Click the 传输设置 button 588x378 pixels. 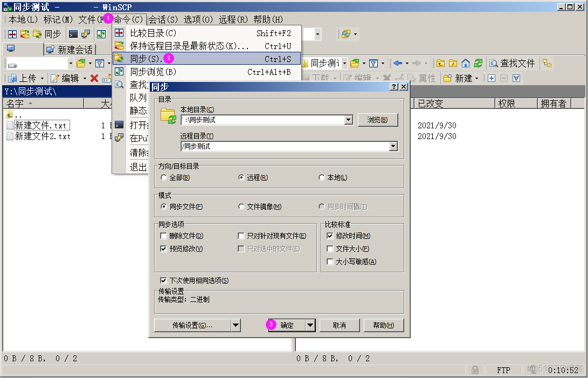(x=192, y=325)
